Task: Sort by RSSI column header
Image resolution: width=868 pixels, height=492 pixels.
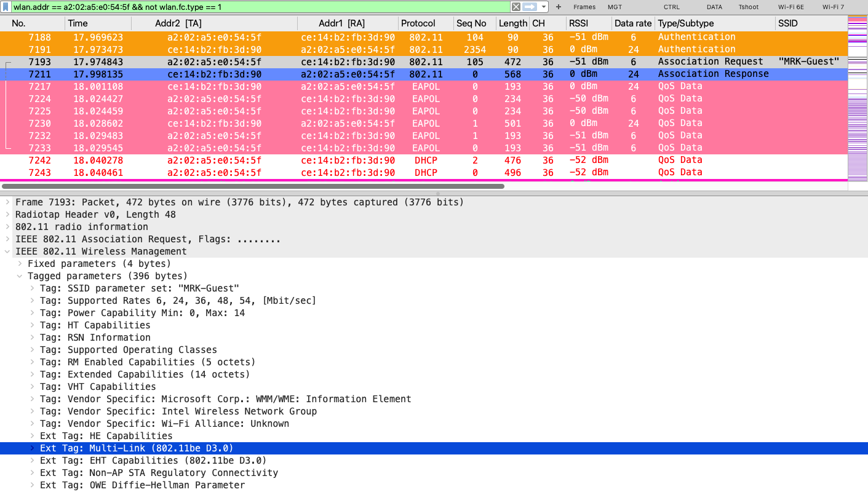Action: click(x=578, y=23)
